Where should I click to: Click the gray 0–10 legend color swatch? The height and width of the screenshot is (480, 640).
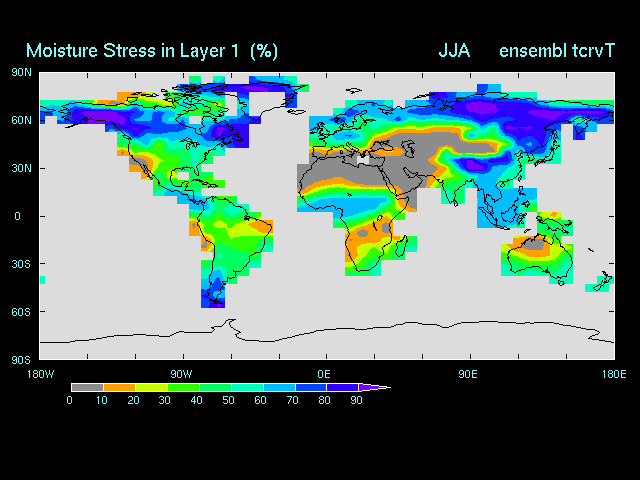coord(86,387)
